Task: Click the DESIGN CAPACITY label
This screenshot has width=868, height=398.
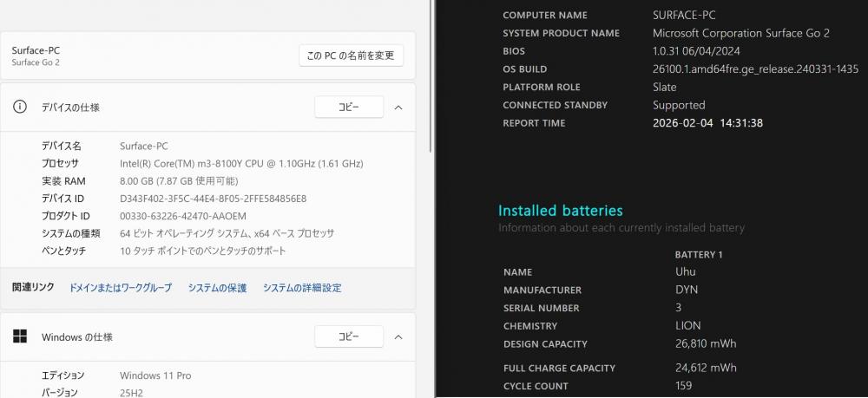Action: click(545, 344)
